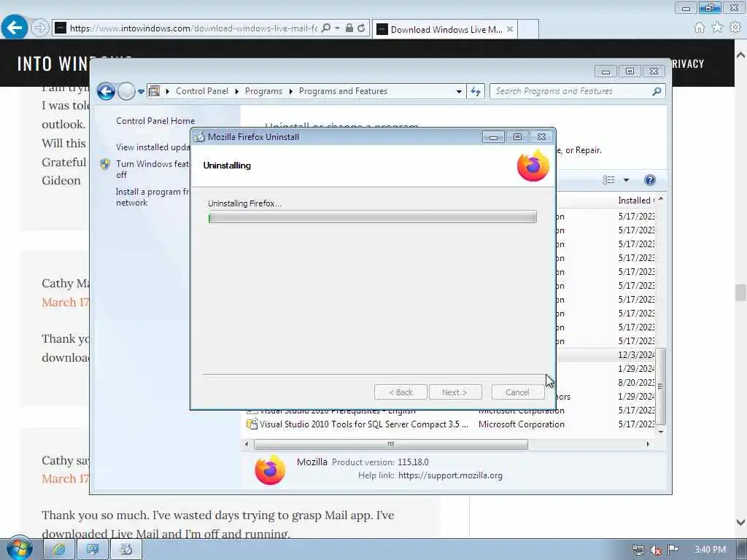747x560 pixels.
Task: Click the change view icon
Action: [609, 179]
